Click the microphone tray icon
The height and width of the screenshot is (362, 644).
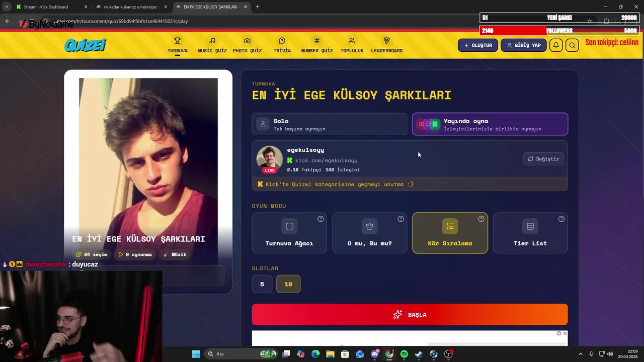pos(591,354)
